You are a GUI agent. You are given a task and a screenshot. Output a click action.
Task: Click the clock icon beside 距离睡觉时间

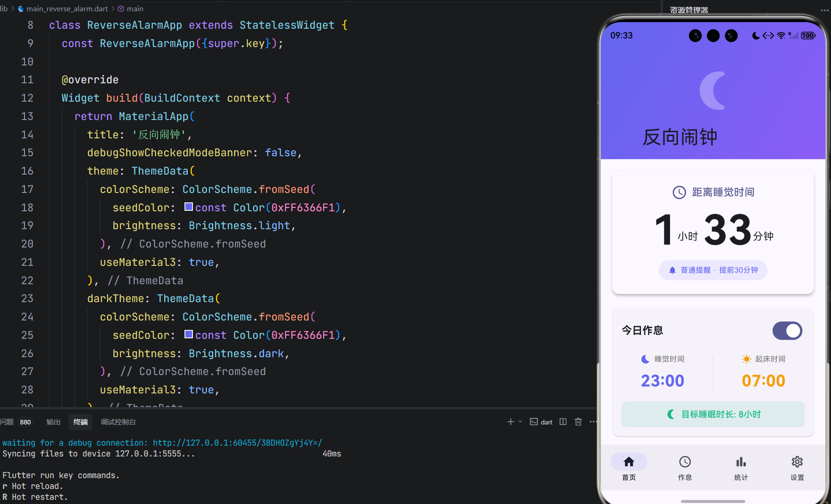click(x=679, y=192)
